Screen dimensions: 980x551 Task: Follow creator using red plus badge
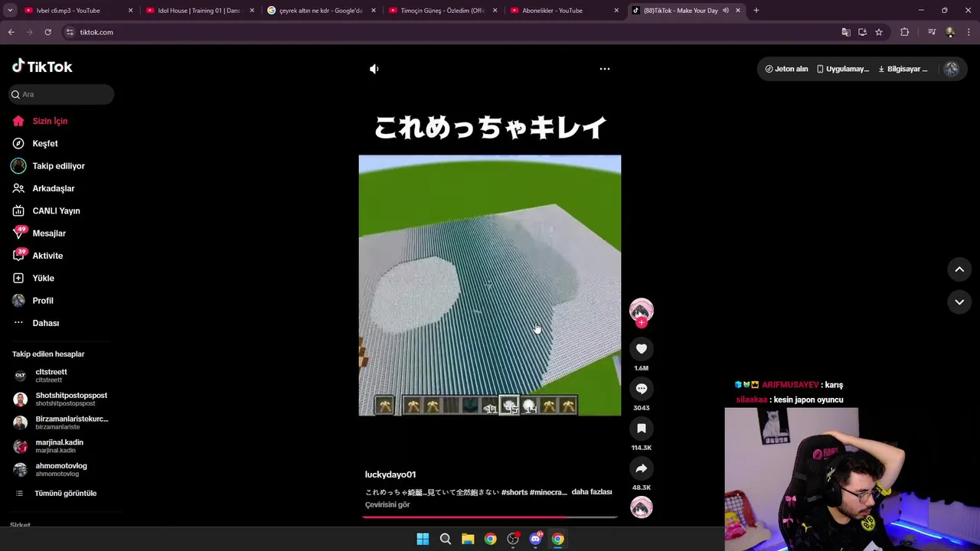pyautogui.click(x=642, y=323)
